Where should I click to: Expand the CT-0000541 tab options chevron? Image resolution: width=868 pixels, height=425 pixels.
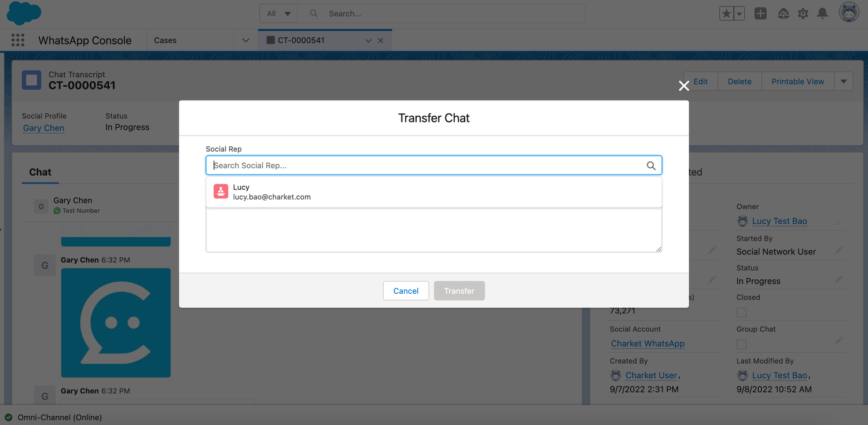coord(368,40)
